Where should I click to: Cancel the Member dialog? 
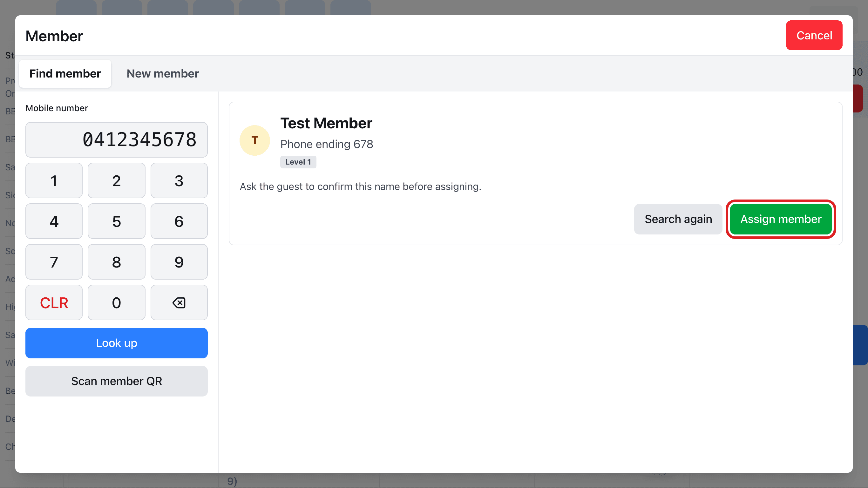pyautogui.click(x=814, y=35)
